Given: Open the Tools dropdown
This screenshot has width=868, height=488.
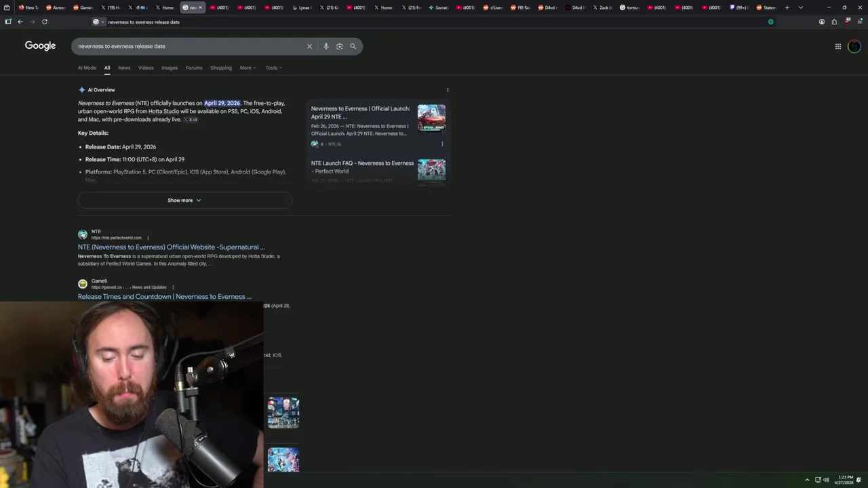Looking at the screenshot, I should pyautogui.click(x=274, y=68).
